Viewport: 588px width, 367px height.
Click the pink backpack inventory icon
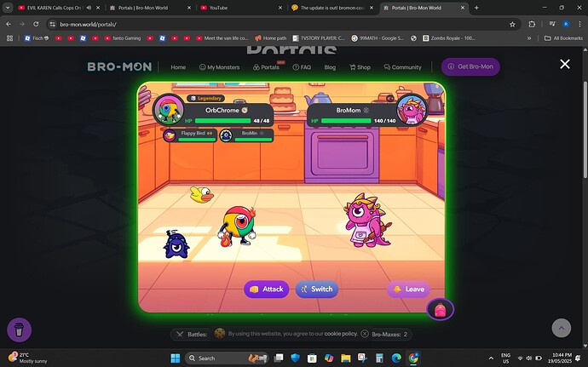coord(441,310)
